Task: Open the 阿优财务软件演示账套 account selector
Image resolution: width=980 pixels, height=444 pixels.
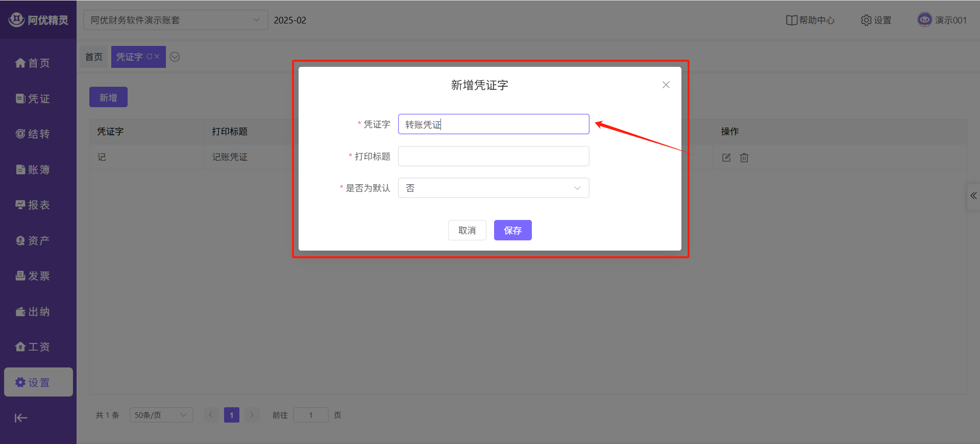Action: 175,20
